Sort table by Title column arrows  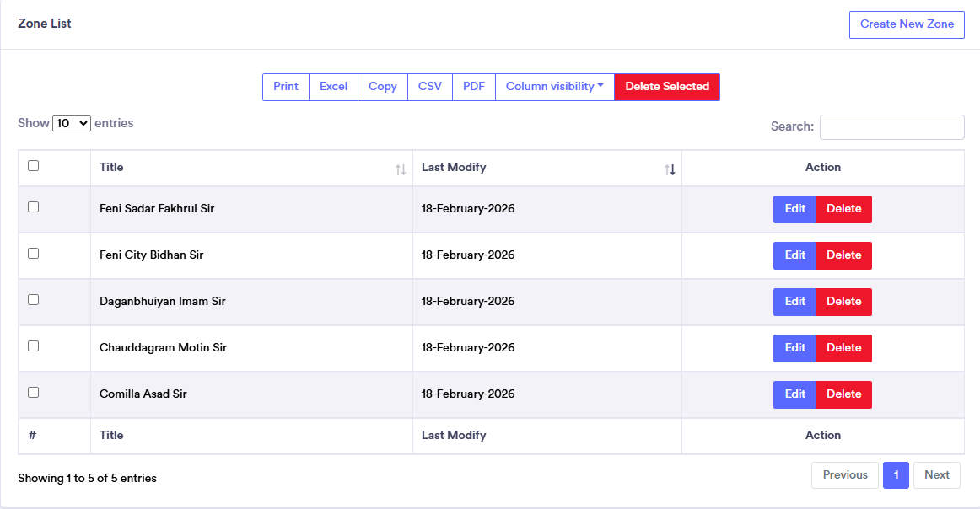pos(401,169)
